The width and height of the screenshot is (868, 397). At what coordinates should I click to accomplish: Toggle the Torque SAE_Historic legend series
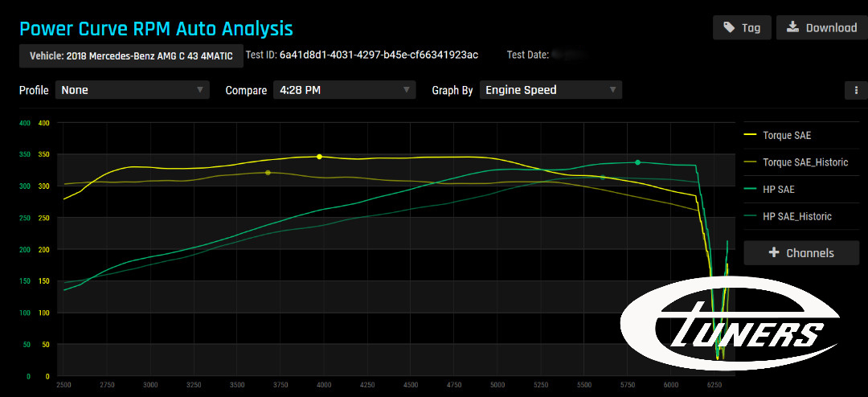pos(805,162)
